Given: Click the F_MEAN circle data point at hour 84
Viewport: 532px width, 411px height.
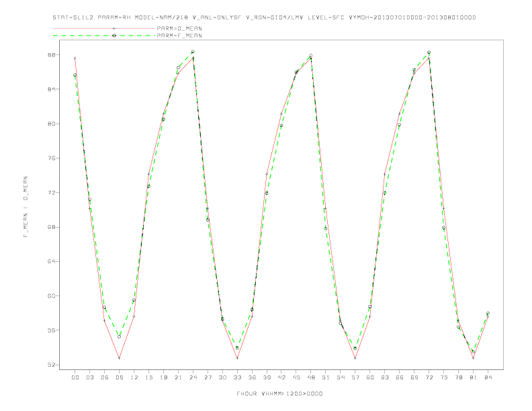Looking at the screenshot, I should (488, 314).
